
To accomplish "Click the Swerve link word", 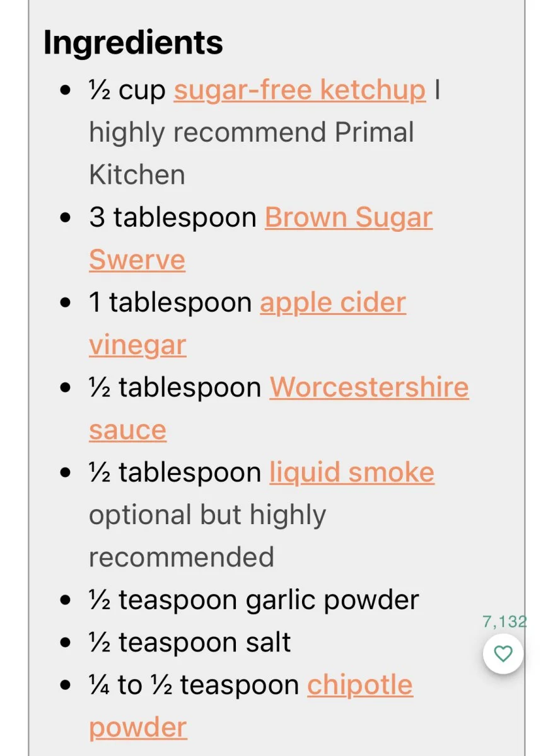I will [x=137, y=260].
